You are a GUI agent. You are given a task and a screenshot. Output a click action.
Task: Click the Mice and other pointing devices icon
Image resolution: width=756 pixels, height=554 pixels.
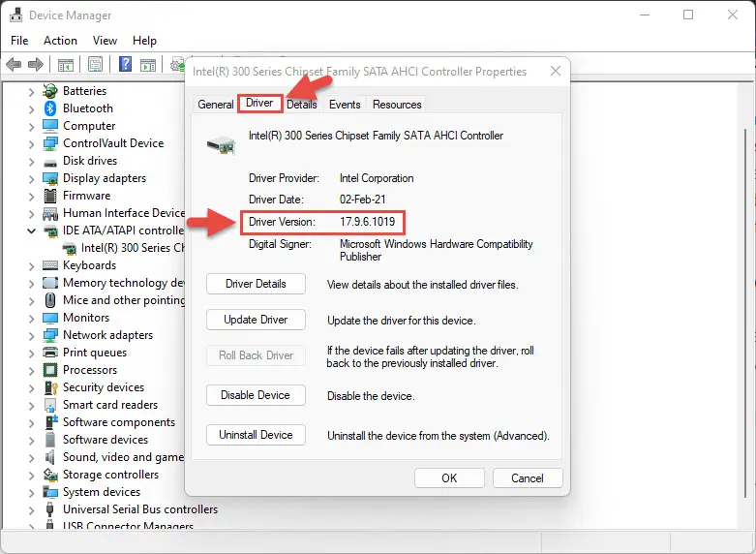tap(50, 300)
